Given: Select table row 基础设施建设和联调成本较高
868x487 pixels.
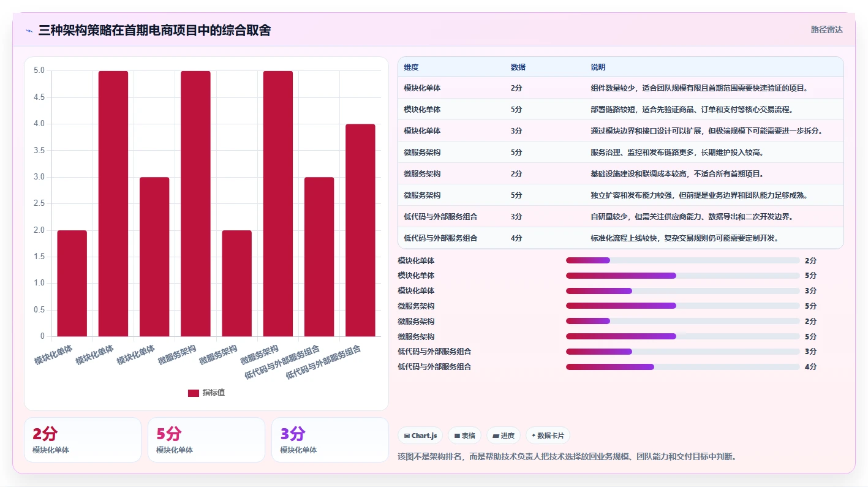Looking at the screenshot, I should (x=621, y=174).
